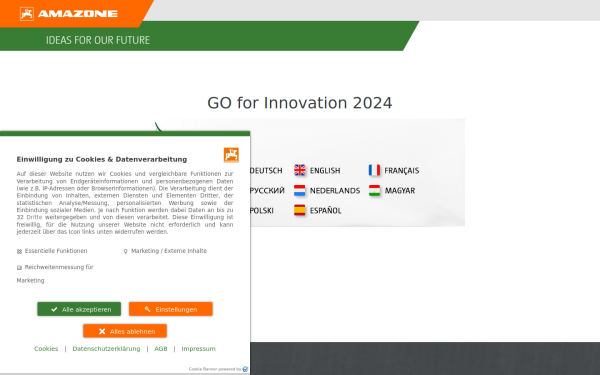
Task: Click the Marketing / Externe Inhalte category icon
Action: point(126,251)
